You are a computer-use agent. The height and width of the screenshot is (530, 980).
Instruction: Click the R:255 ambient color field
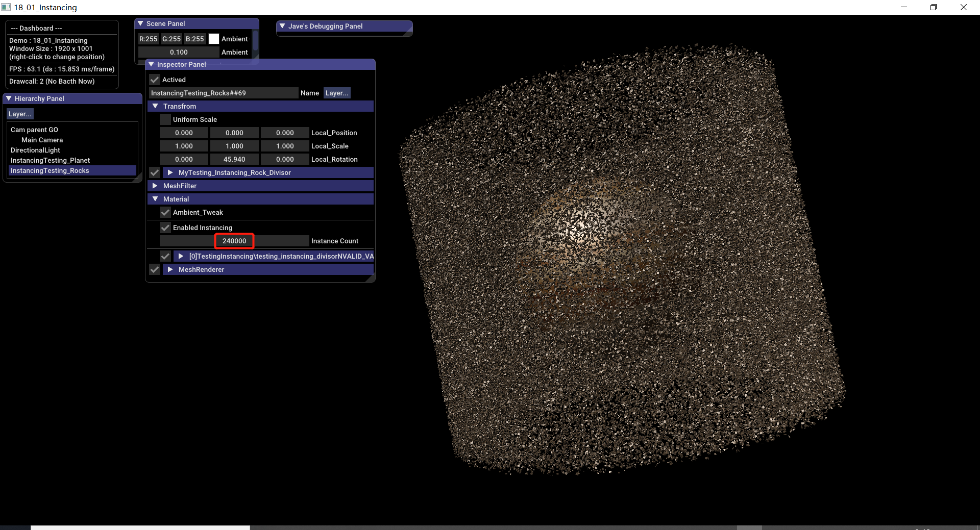[149, 39]
